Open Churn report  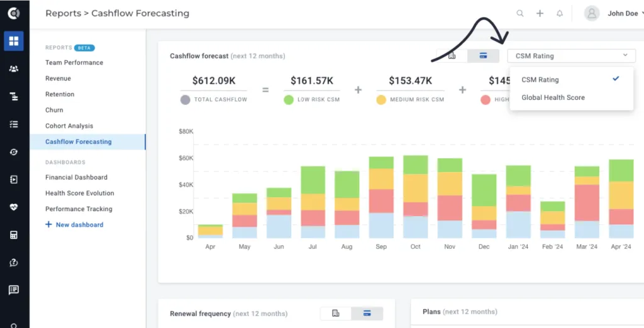[x=54, y=110]
